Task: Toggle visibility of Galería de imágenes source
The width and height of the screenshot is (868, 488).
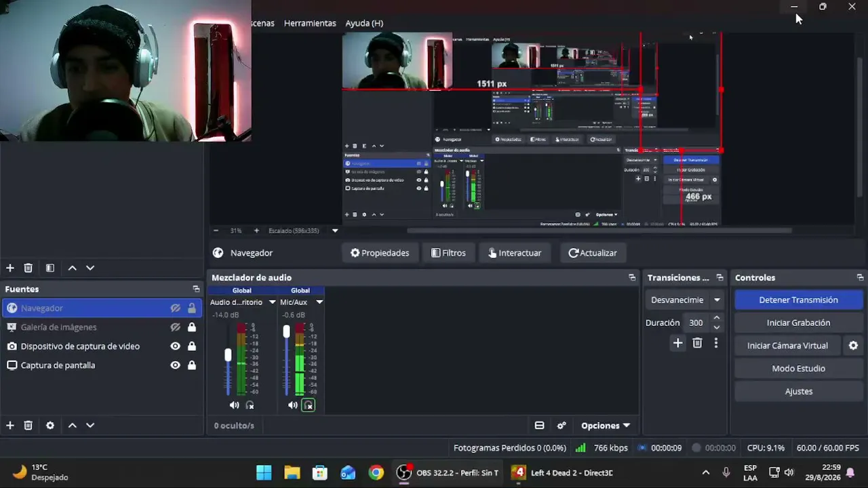Action: pos(175,327)
